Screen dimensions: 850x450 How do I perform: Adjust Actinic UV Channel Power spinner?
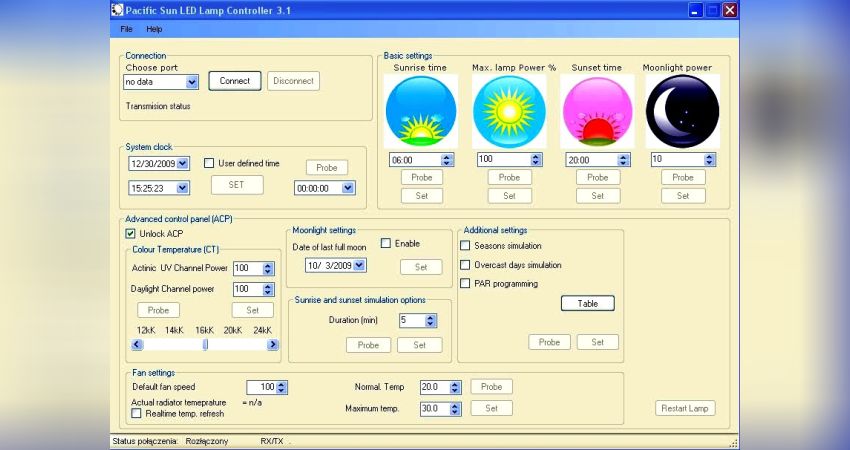coord(268,268)
